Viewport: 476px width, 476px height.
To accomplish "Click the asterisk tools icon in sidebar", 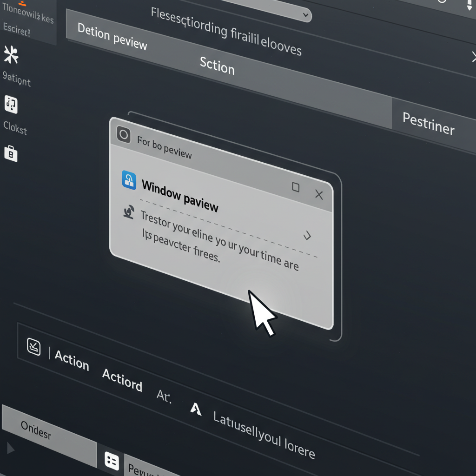I will (11, 55).
